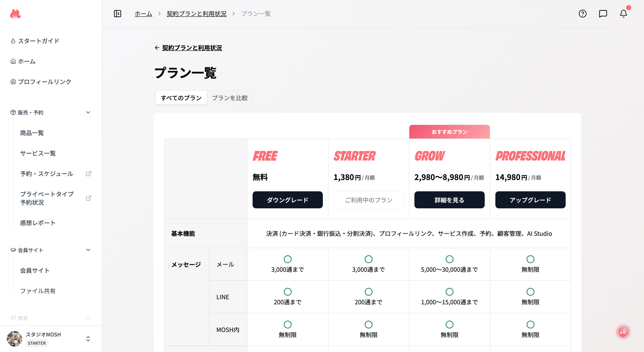Click the GROW メール limit 5,000〜30,000通まで
Image resolution: width=644 pixels, height=352 pixels.
(449, 270)
